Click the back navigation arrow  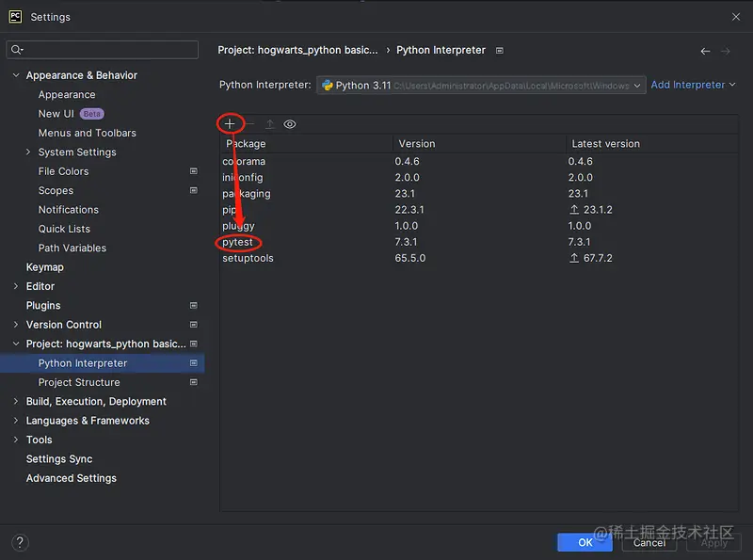705,51
